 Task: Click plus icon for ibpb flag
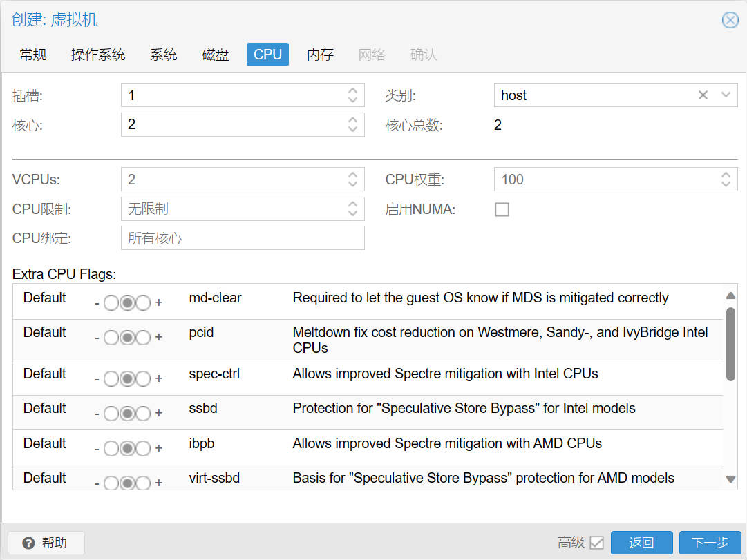159,448
